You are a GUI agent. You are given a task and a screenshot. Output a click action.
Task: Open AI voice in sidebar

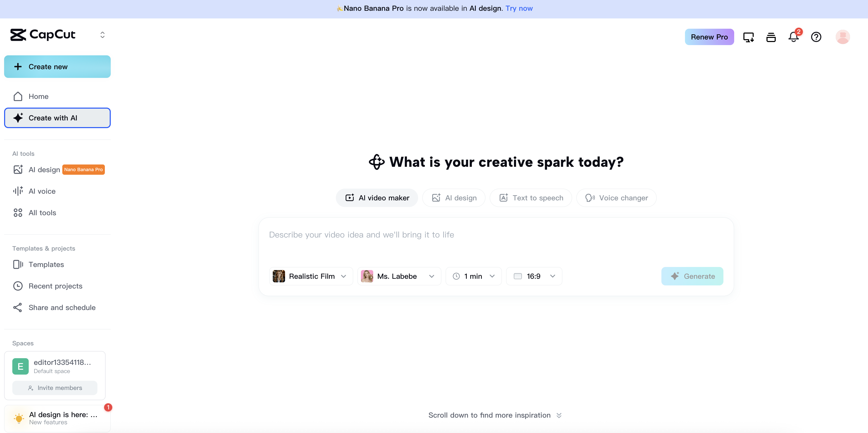(42, 191)
